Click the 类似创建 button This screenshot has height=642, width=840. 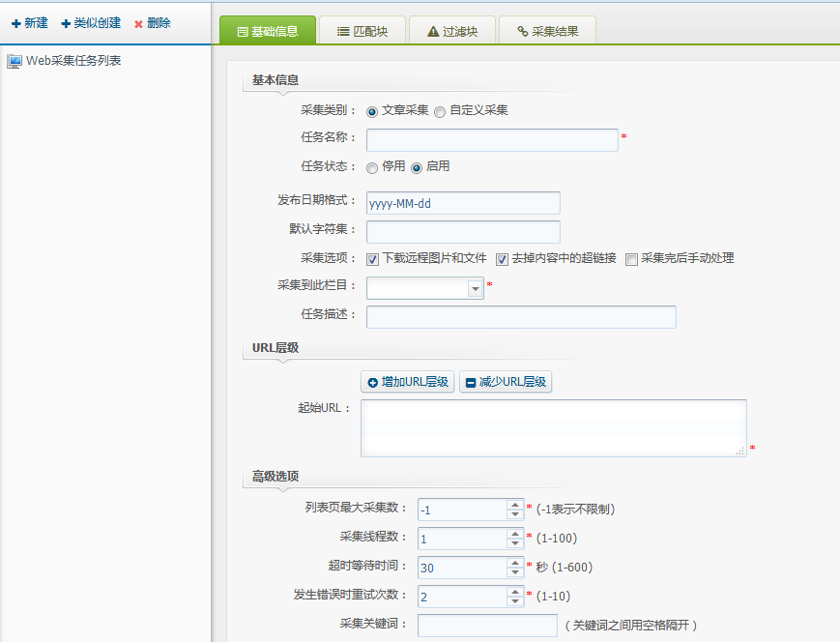pyautogui.click(x=91, y=23)
